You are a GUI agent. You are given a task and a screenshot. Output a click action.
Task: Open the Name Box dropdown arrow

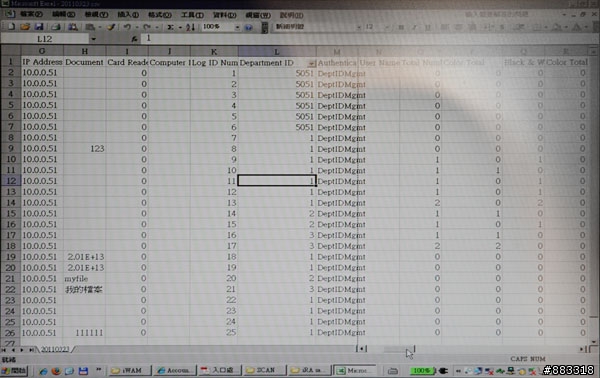pos(93,39)
